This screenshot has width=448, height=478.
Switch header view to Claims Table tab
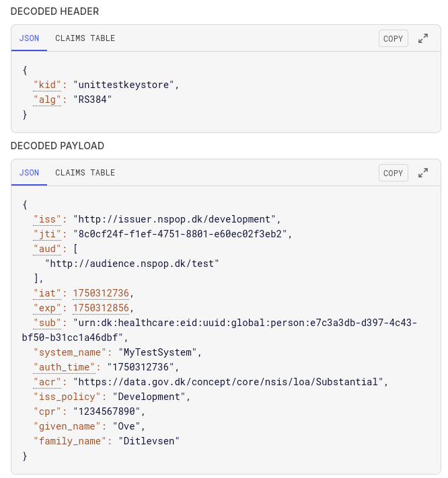[x=85, y=38]
